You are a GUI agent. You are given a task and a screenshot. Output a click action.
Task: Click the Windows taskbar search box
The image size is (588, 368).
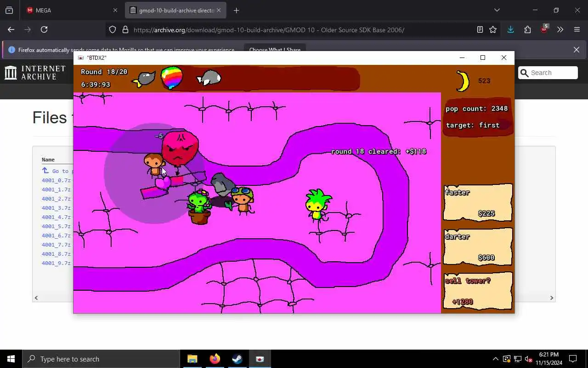(101, 359)
